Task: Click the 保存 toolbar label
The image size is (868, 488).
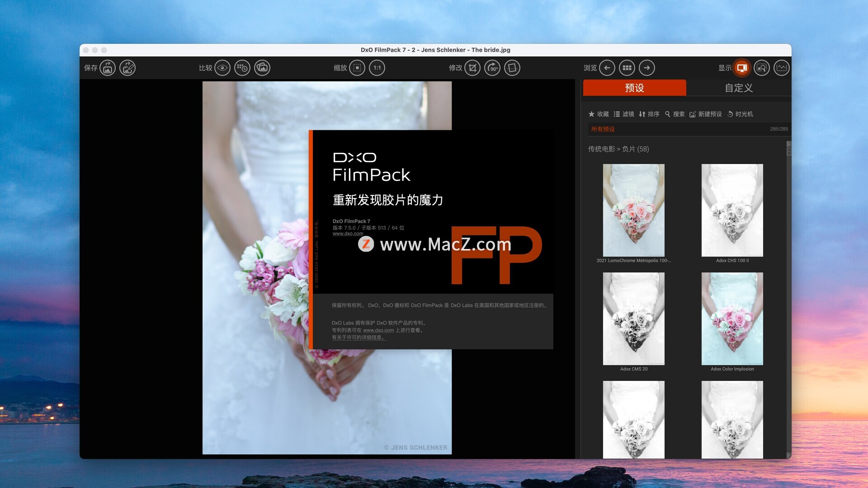Action: tap(90, 68)
